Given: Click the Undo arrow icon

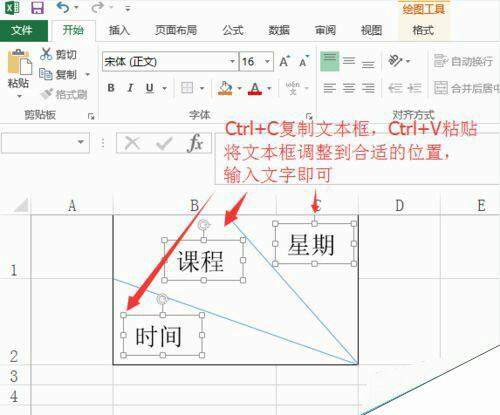Looking at the screenshot, I should point(63,7).
